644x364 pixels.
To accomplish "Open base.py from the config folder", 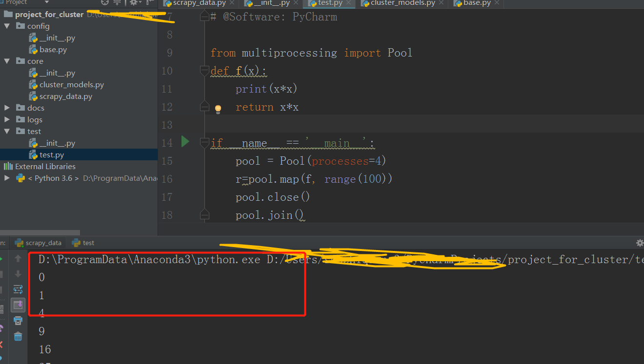I will [54, 49].
